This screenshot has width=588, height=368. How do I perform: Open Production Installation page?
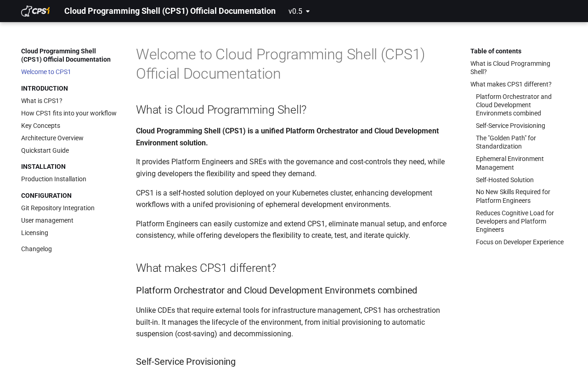click(x=54, y=179)
